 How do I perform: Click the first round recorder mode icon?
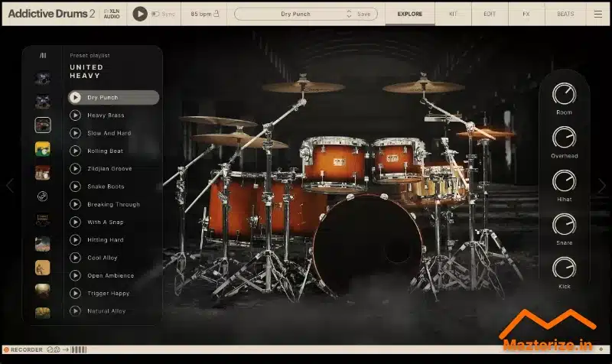coord(50,349)
